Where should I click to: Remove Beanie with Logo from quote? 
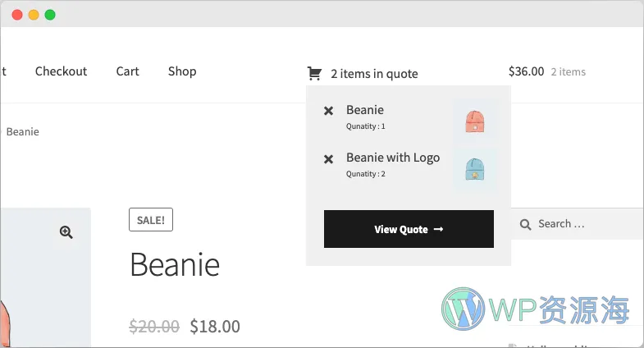328,159
